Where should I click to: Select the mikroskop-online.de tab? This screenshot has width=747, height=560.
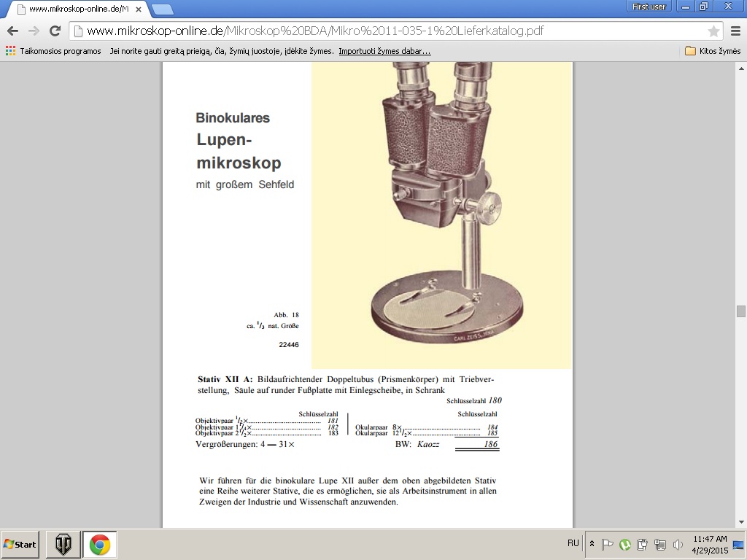tap(77, 9)
